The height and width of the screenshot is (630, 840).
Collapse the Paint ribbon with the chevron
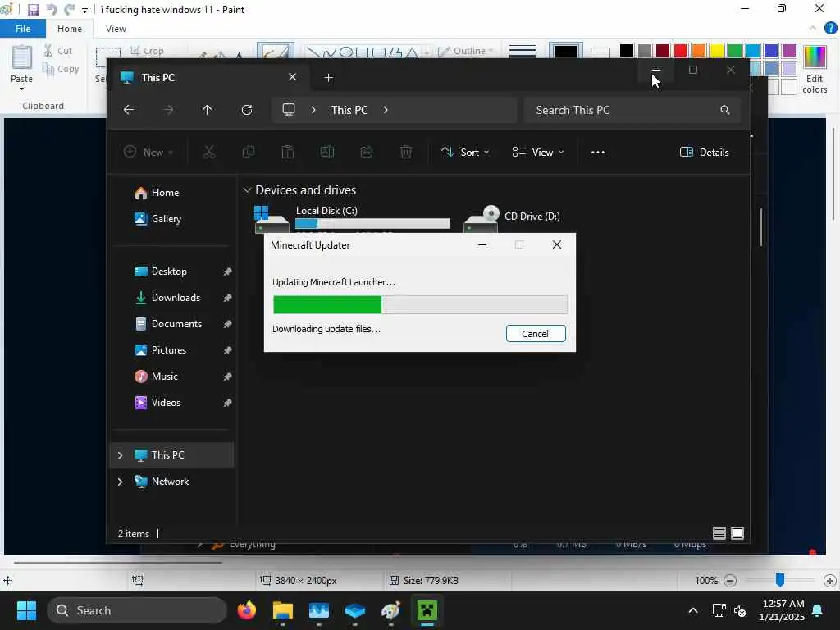click(813, 29)
